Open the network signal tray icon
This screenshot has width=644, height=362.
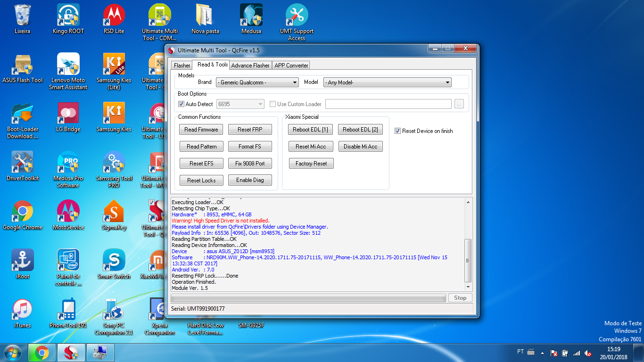coord(576,353)
